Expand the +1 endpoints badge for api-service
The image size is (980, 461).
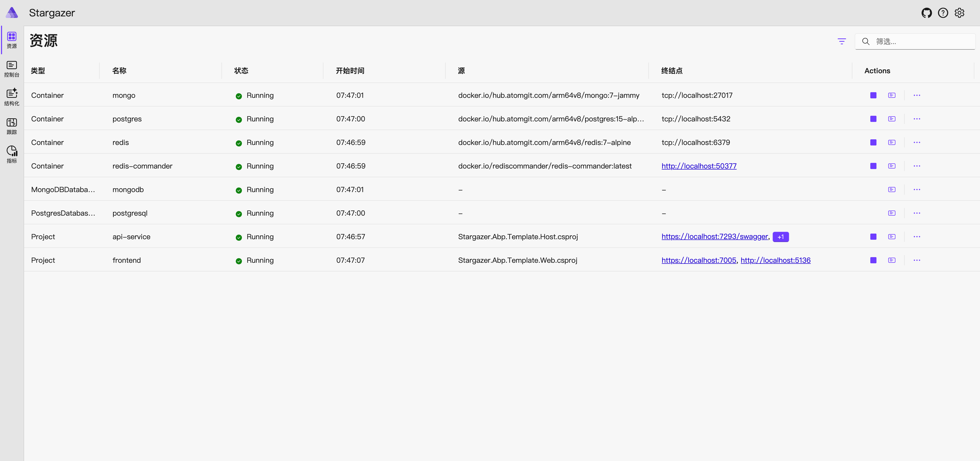click(x=781, y=237)
